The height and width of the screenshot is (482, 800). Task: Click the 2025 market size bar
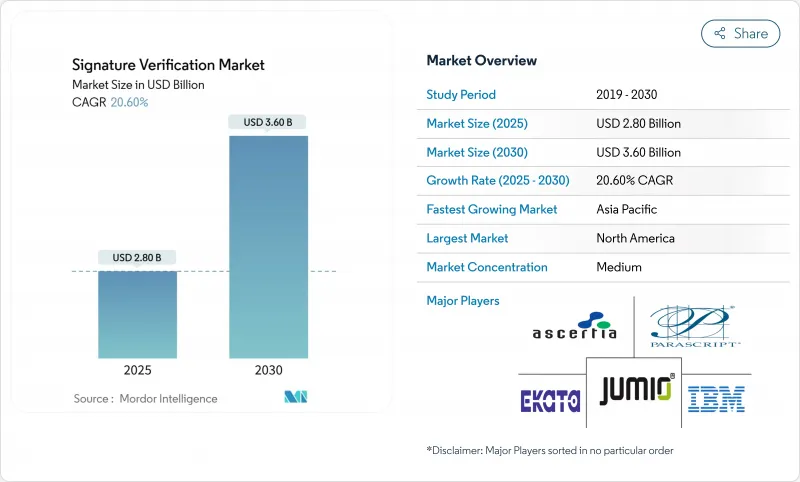[137, 313]
